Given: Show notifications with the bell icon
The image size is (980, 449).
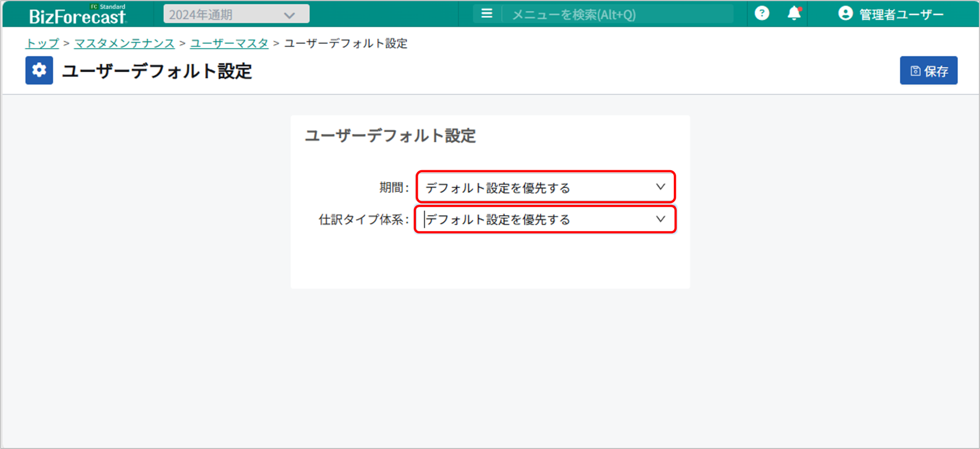Looking at the screenshot, I should (794, 14).
